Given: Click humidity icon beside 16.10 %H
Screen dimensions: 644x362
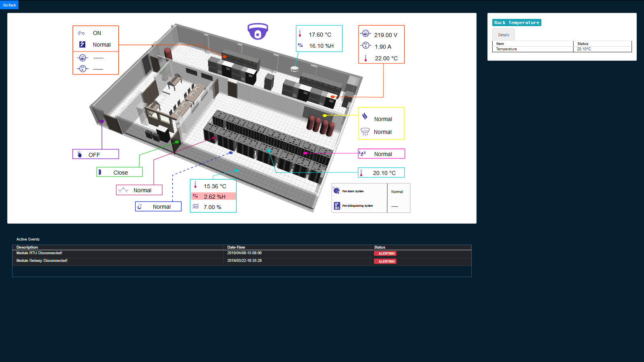Looking at the screenshot, I should 300,45.
